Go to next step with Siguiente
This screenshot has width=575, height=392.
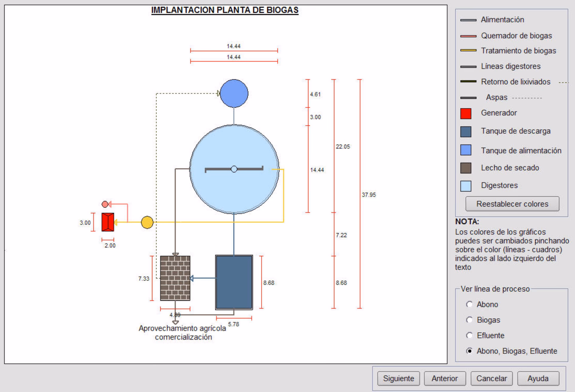click(398, 379)
